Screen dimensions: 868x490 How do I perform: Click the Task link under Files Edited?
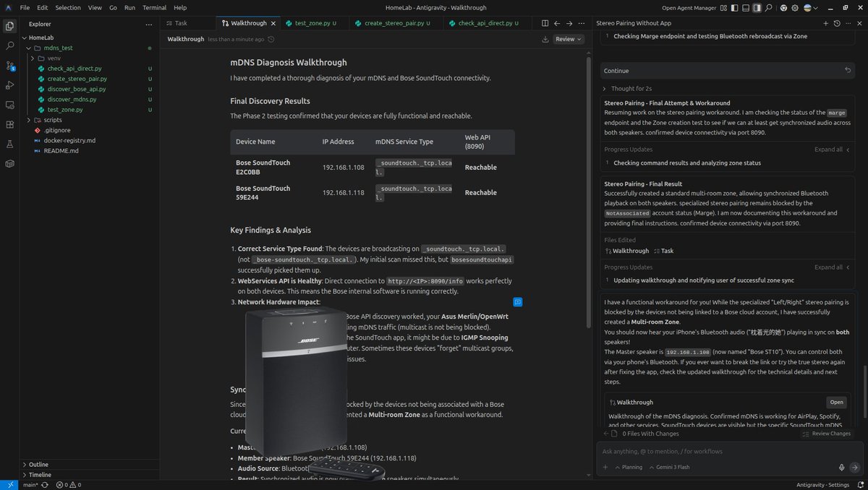[x=663, y=251]
